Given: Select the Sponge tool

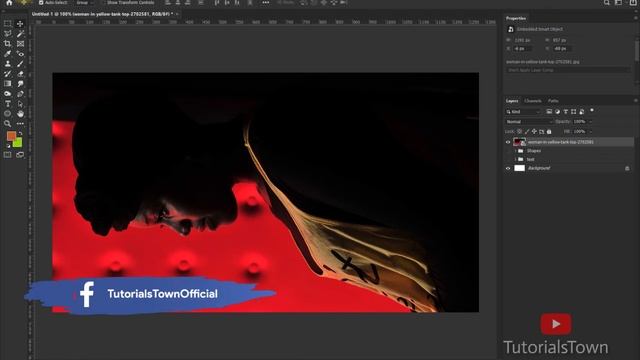Looking at the screenshot, I should pyautogui.click(x=7, y=93).
